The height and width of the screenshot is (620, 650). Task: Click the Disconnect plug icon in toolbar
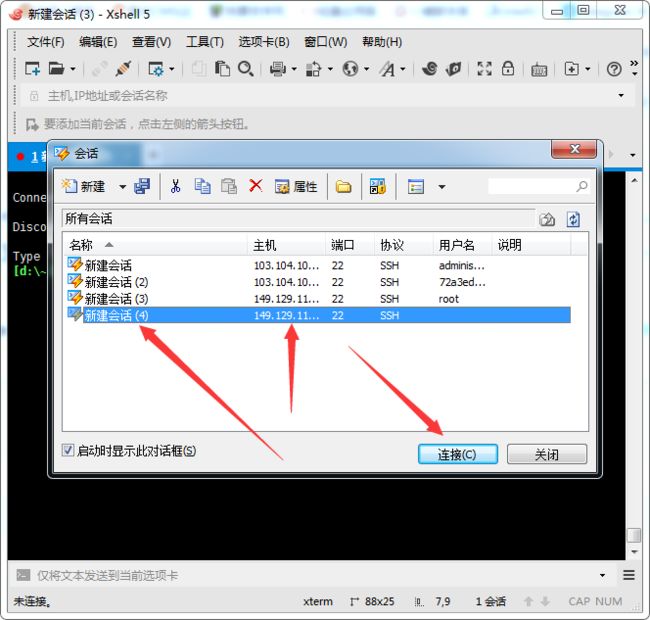click(123, 68)
